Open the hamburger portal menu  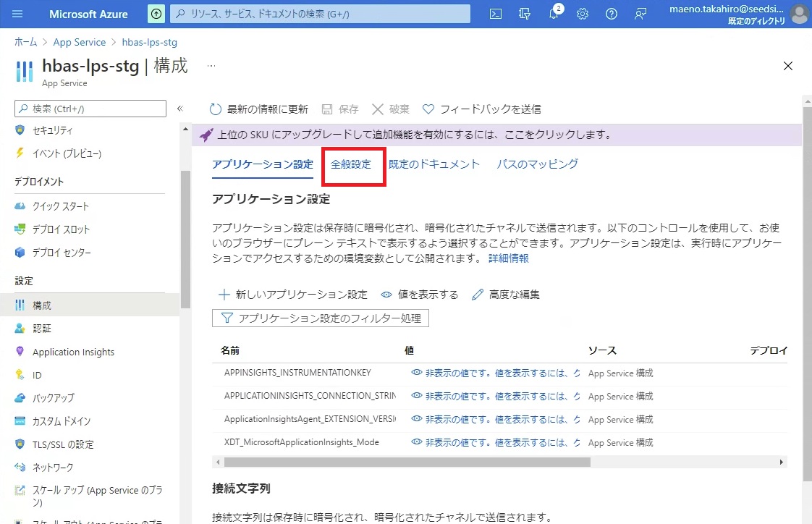18,14
